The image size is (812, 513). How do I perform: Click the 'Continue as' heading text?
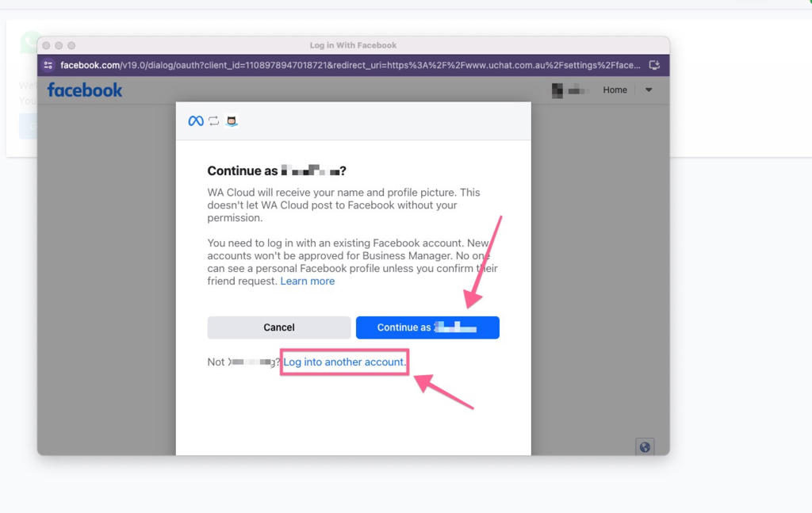277,170
